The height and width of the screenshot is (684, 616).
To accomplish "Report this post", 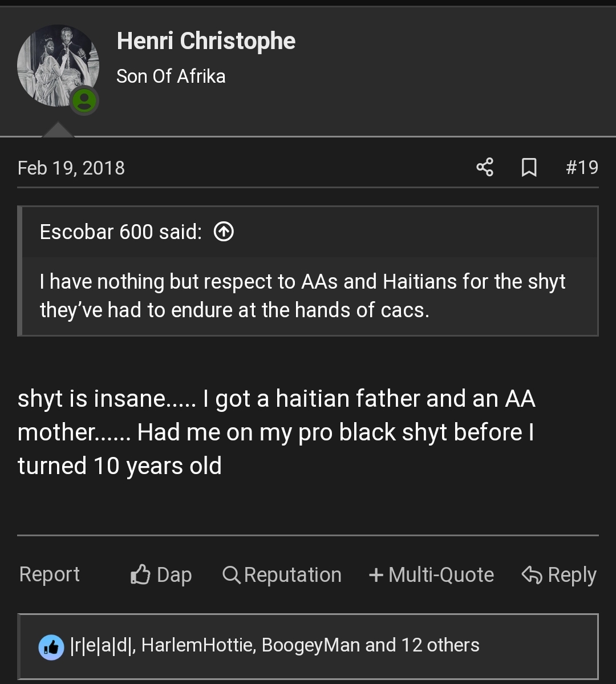I will click(50, 574).
